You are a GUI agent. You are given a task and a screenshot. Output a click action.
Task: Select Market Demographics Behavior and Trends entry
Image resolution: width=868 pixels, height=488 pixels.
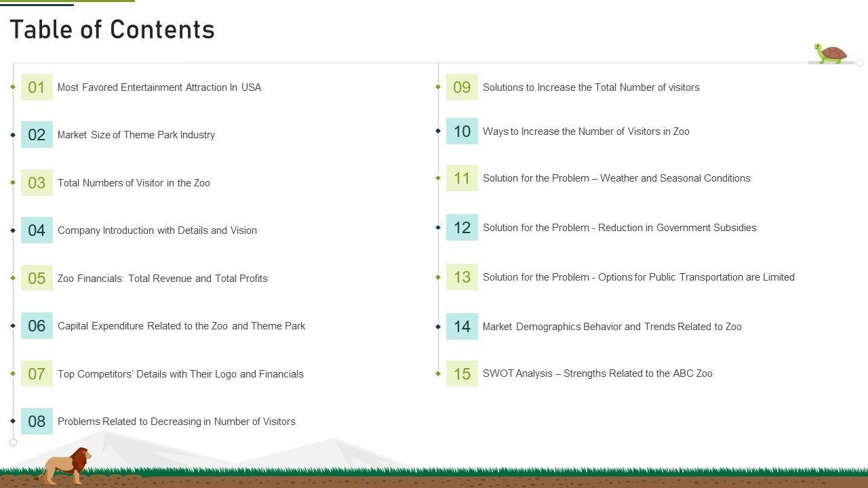click(x=612, y=327)
